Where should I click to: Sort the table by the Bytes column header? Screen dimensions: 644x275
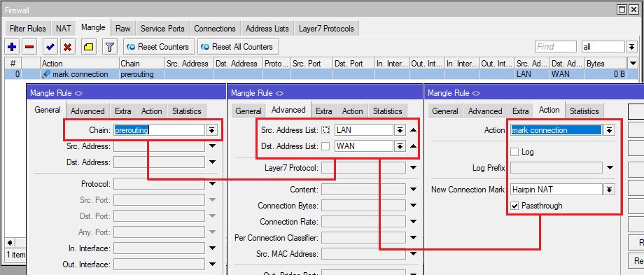[606, 64]
